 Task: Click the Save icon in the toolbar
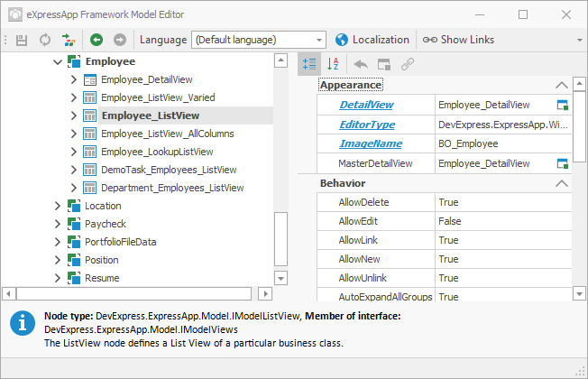click(x=22, y=40)
